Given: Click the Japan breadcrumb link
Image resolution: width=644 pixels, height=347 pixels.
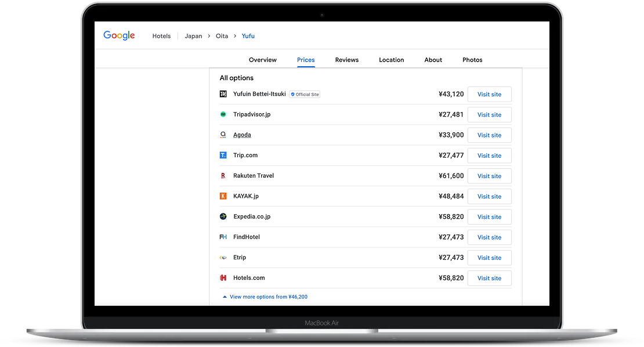Looking at the screenshot, I should tap(193, 36).
